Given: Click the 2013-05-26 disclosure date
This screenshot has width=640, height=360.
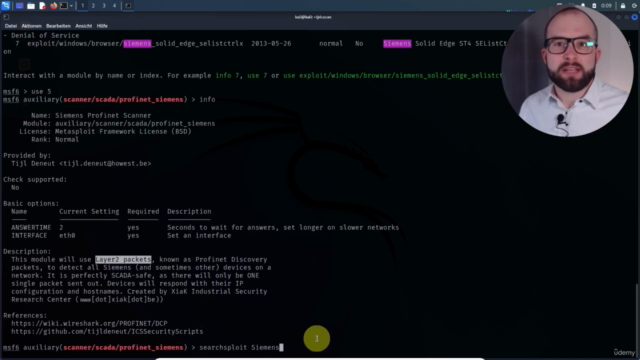Looking at the screenshot, I should 271,43.
